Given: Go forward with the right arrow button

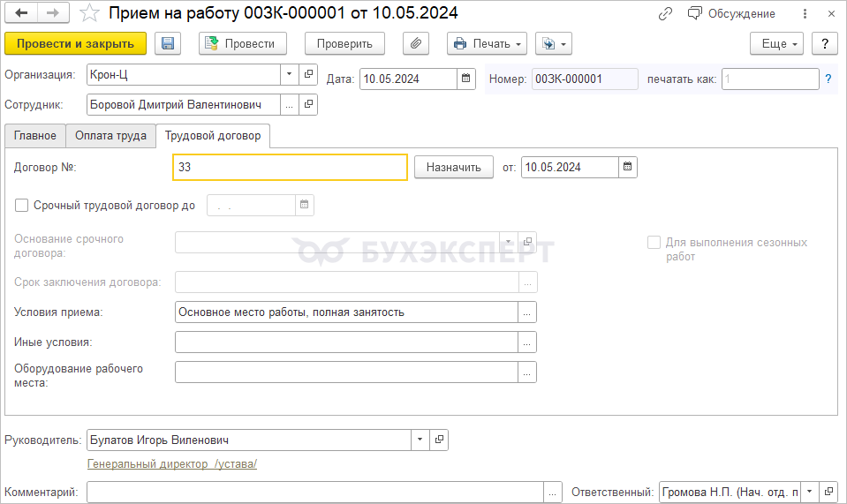Looking at the screenshot, I should [53, 13].
